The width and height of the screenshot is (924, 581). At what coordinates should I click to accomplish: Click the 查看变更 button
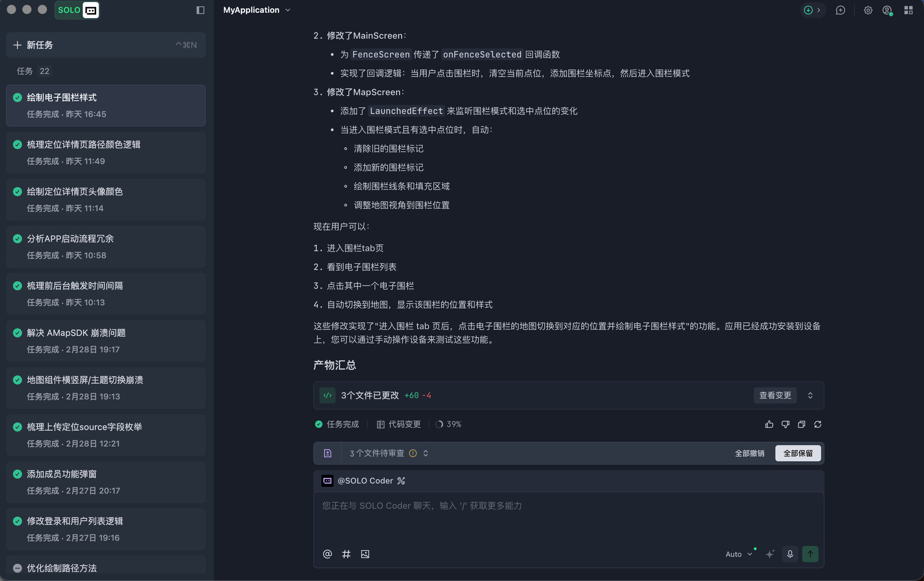pyautogui.click(x=775, y=395)
